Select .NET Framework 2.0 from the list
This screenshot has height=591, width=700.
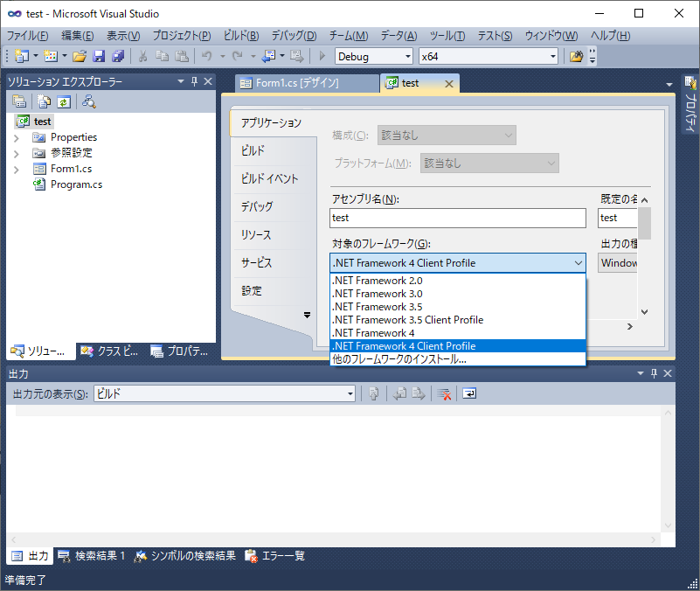tap(458, 281)
